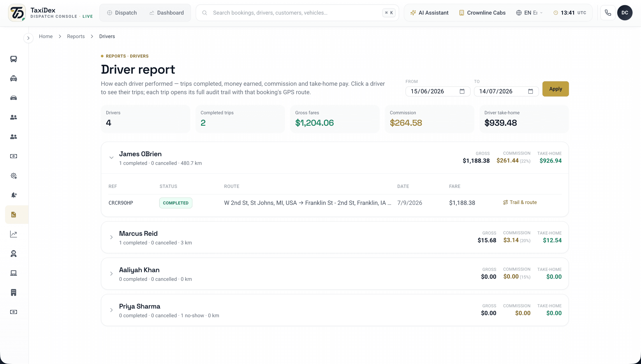The width and height of the screenshot is (641, 364).
Task: Expand Marcus Reid driver row
Action: [x=111, y=237]
